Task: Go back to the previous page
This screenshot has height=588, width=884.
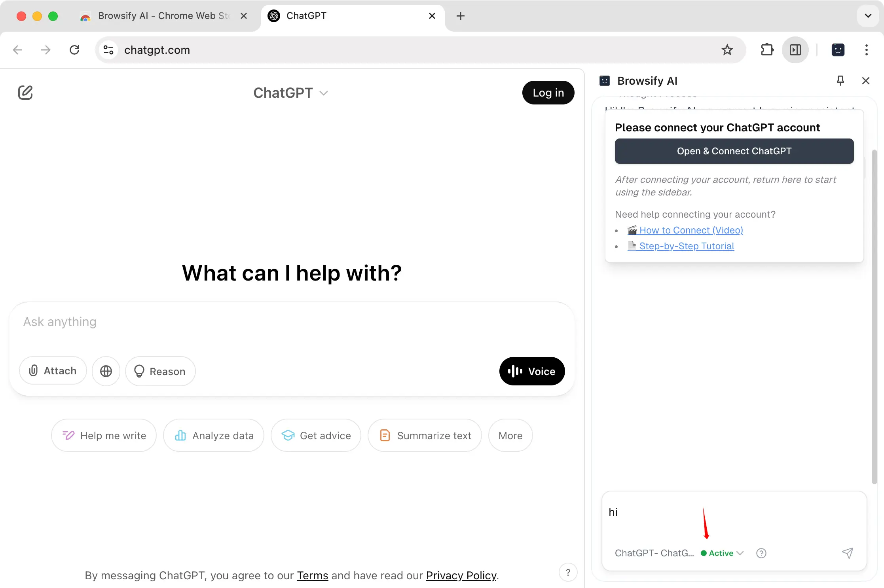Action: tap(17, 50)
